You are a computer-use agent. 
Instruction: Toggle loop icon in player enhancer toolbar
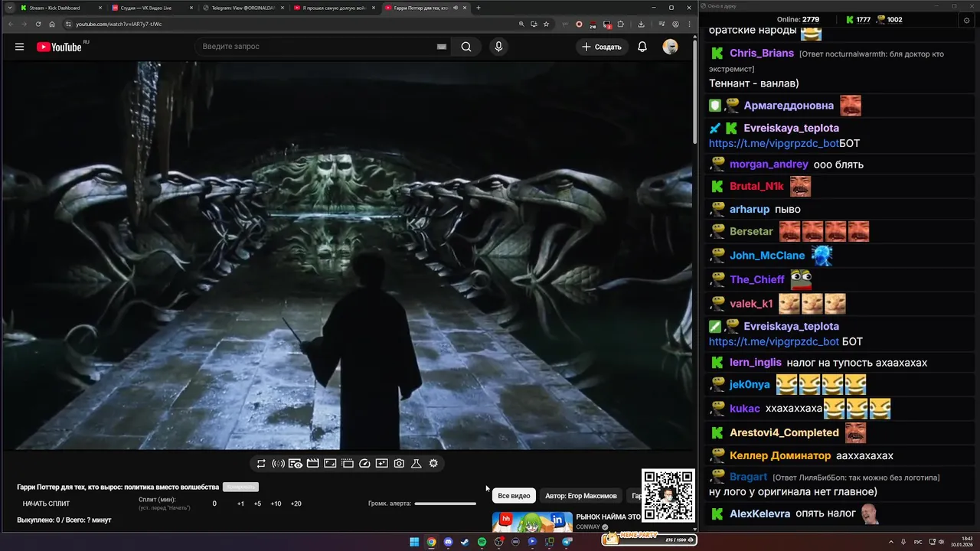261,463
